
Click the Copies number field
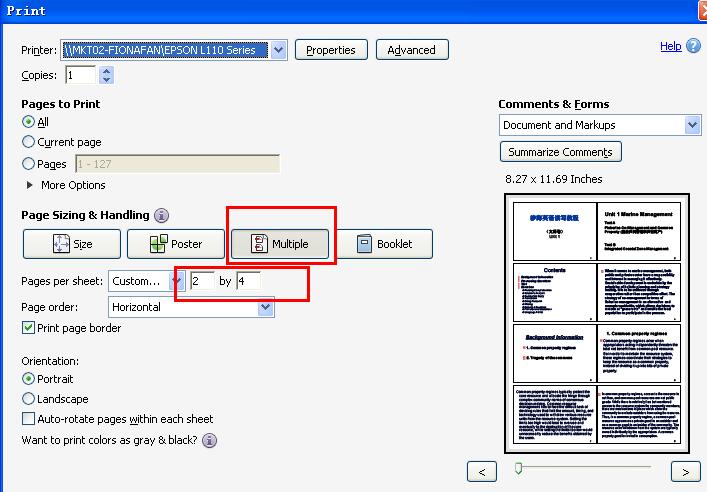[x=81, y=75]
